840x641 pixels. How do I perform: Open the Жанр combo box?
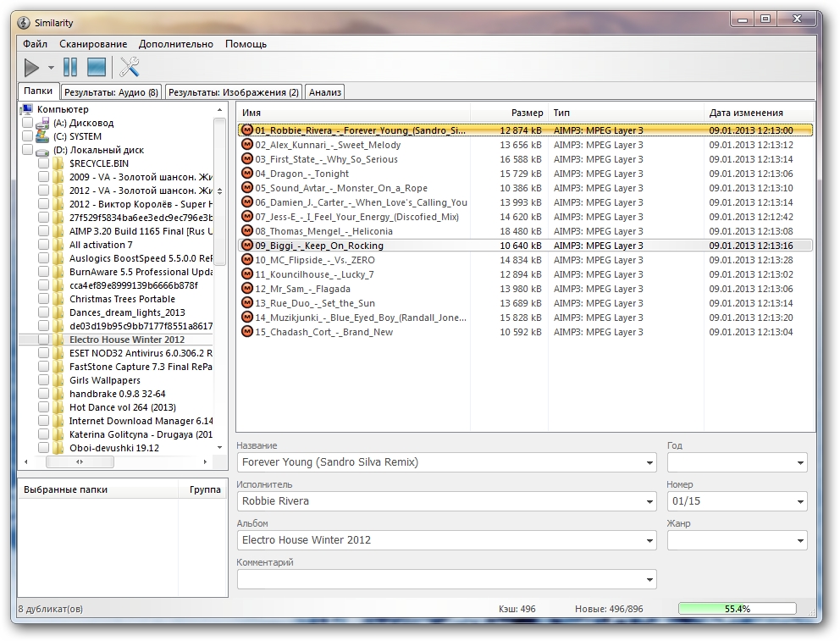800,540
